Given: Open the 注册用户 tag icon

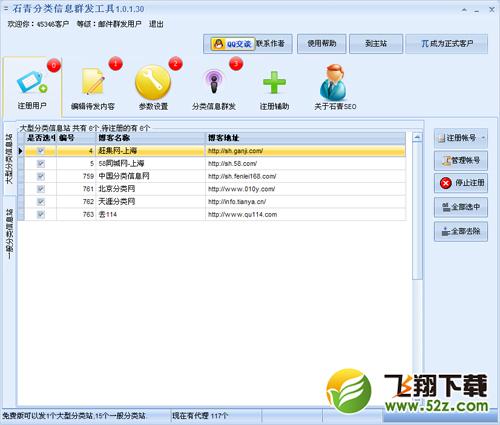Looking at the screenshot, I should [32, 83].
